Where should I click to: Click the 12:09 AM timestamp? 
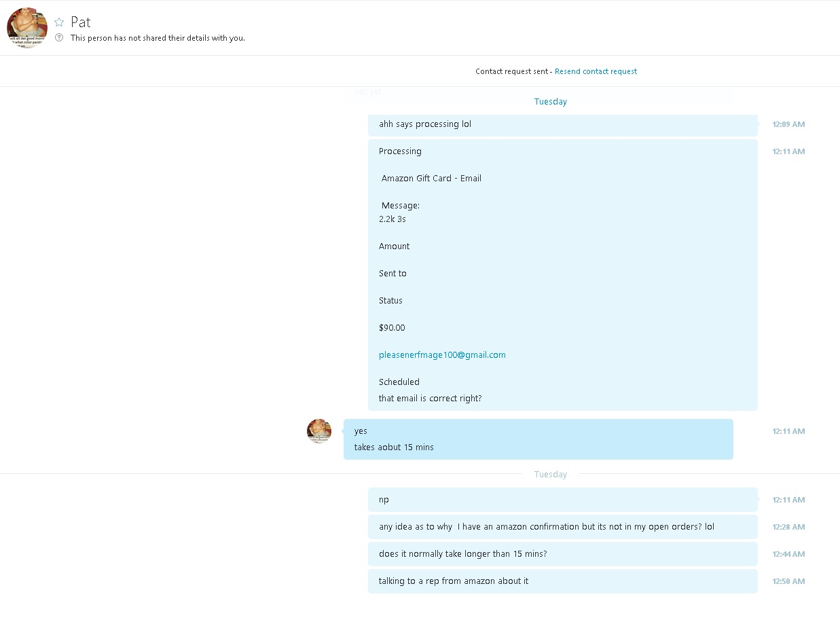[x=788, y=124]
